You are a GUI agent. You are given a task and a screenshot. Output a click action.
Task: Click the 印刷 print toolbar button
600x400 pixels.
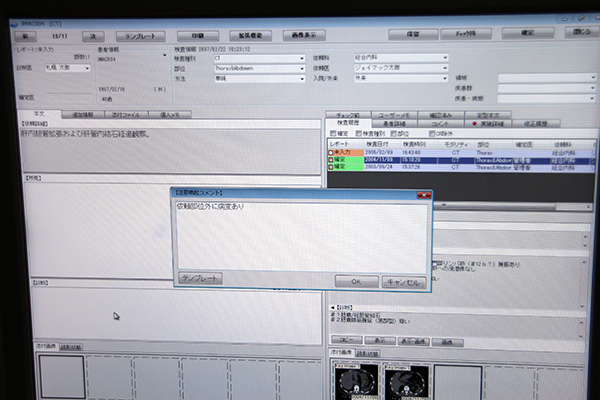[x=199, y=35]
